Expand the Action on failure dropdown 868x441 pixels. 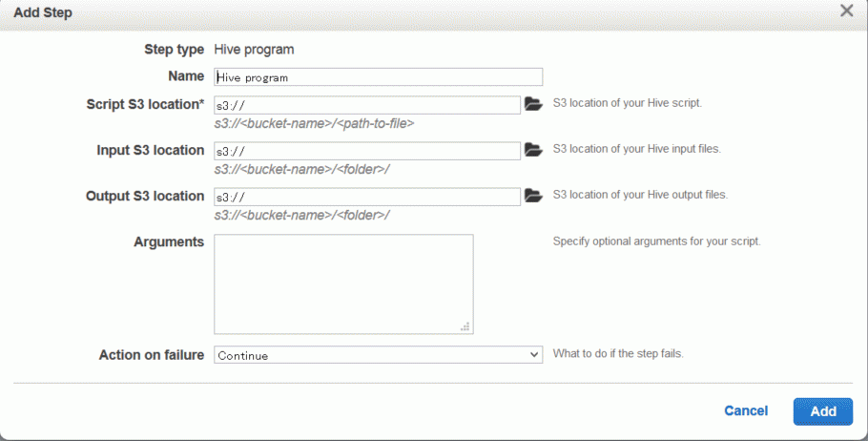(x=378, y=355)
